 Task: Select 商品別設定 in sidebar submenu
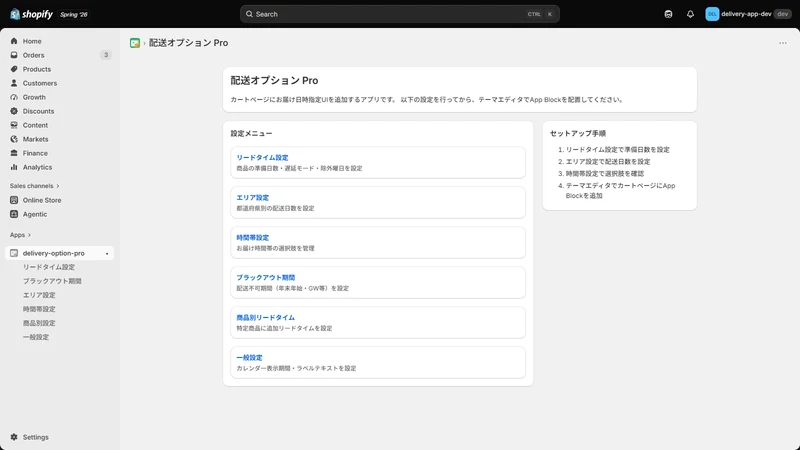pos(39,323)
